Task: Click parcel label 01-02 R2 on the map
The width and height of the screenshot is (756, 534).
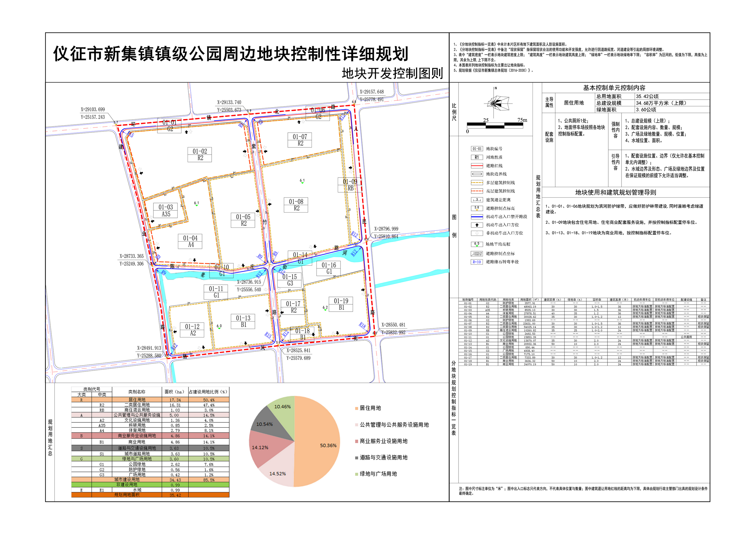Action: pyautogui.click(x=200, y=155)
